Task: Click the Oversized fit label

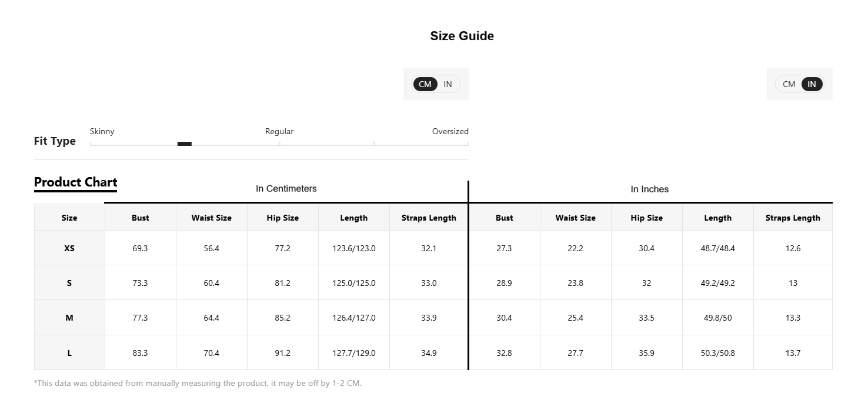Action: tap(450, 131)
